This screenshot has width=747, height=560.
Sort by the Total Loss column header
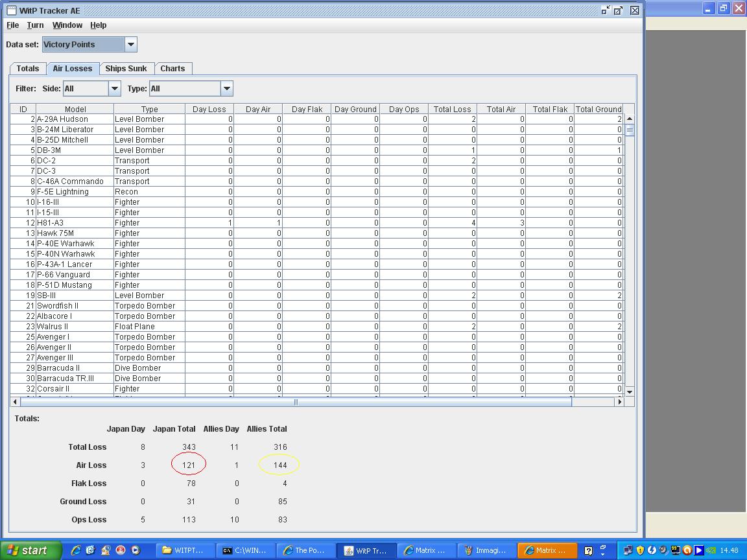[x=452, y=109]
